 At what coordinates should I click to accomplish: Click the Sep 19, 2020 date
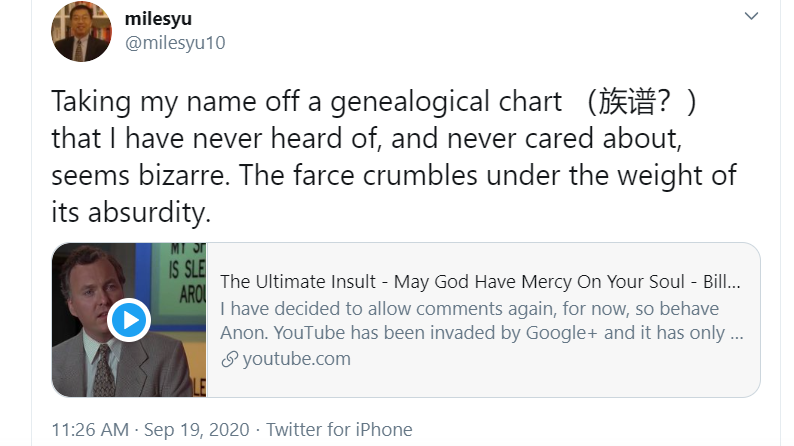[x=196, y=430]
